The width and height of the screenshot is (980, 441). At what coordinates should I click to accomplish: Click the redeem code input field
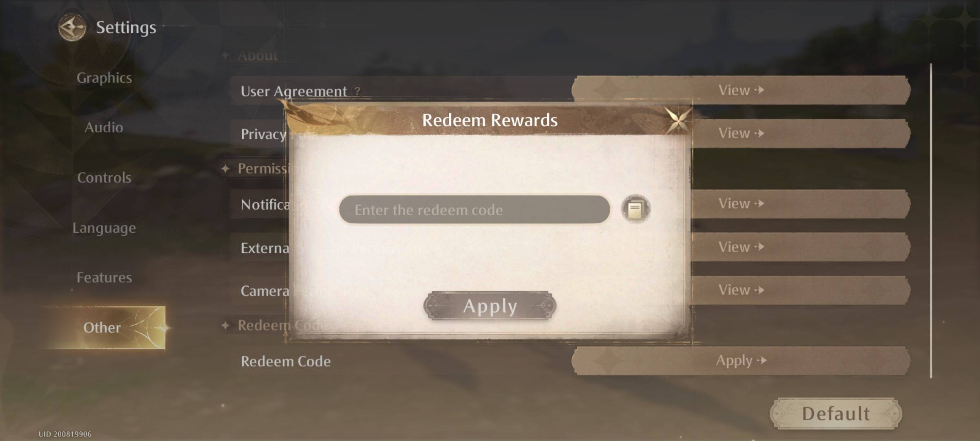(473, 209)
